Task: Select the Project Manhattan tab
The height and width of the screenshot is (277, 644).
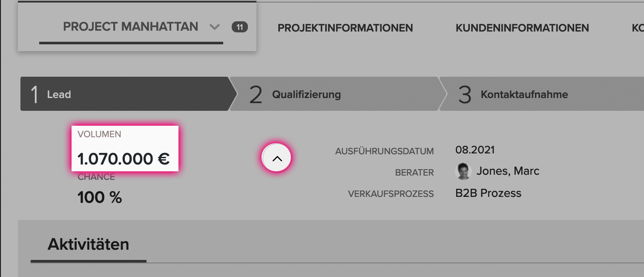Action: tap(130, 27)
